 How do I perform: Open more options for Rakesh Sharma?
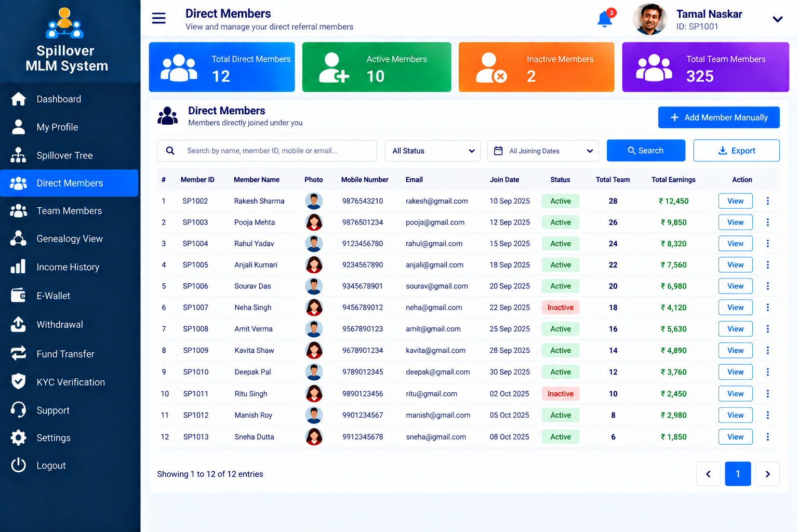767,201
